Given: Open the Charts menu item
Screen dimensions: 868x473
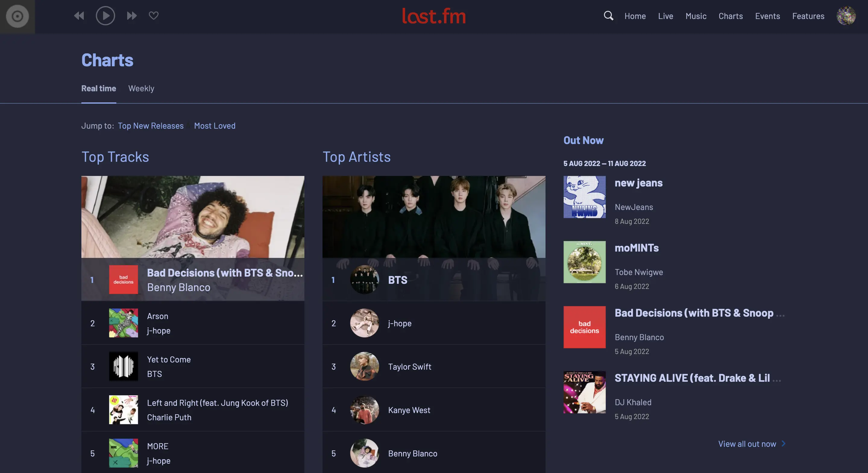Looking at the screenshot, I should pos(731,16).
